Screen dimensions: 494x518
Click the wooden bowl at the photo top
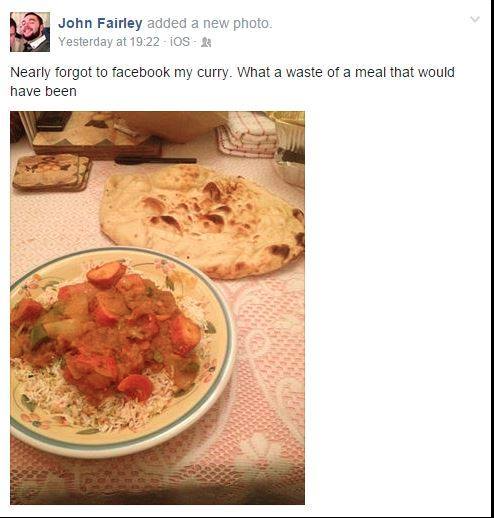coord(173,125)
